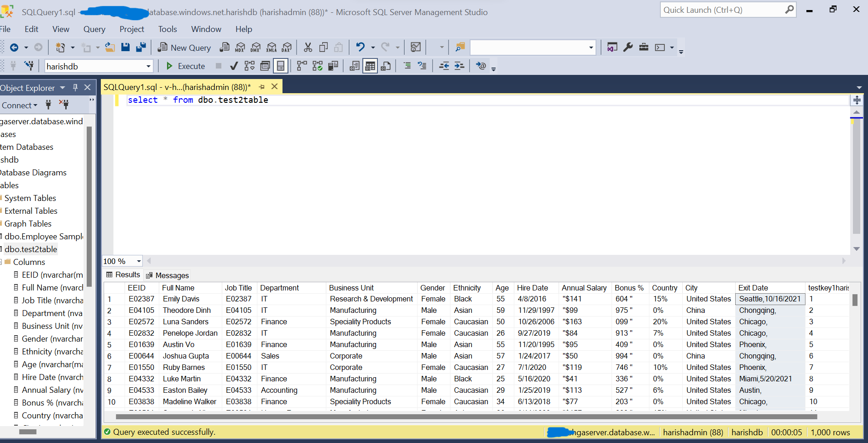The height and width of the screenshot is (443, 868).
Task: Toggle Include Client Statistics
Action: pyautogui.click(x=333, y=66)
